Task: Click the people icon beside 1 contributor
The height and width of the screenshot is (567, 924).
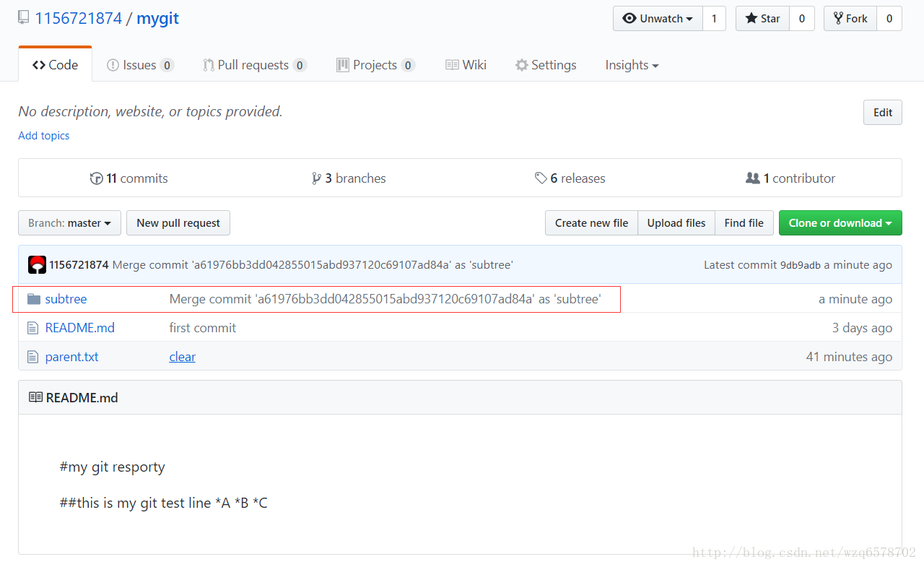Action: 753,178
